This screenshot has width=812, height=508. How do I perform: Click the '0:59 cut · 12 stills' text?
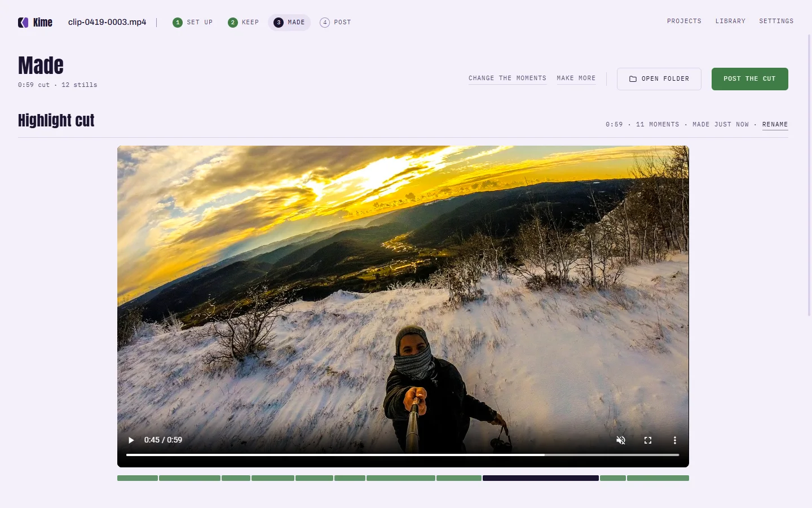tap(58, 85)
